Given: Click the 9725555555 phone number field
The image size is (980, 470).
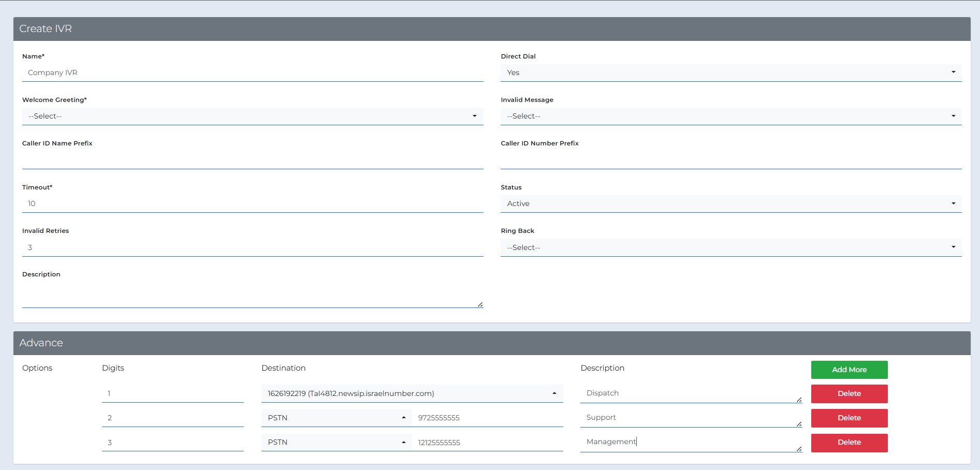Looking at the screenshot, I should [488, 418].
